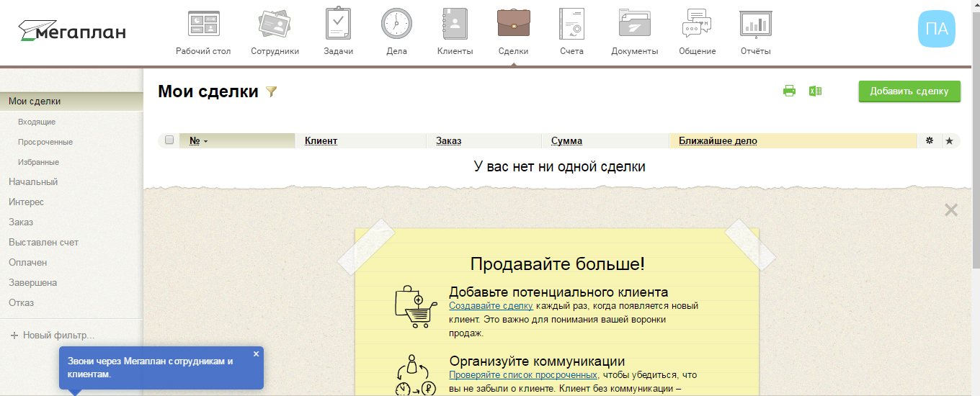Tick the select-all deals checkbox
980x396 pixels.
169,140
